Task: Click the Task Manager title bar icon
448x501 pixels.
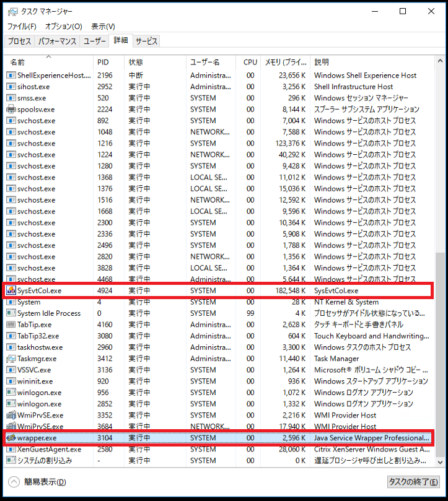Action: (13, 12)
